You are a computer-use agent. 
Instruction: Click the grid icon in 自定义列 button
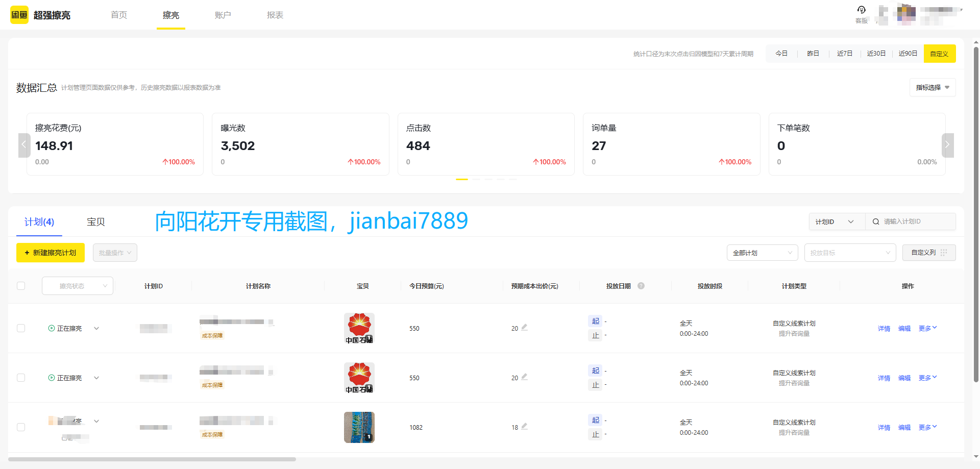pyautogui.click(x=944, y=253)
